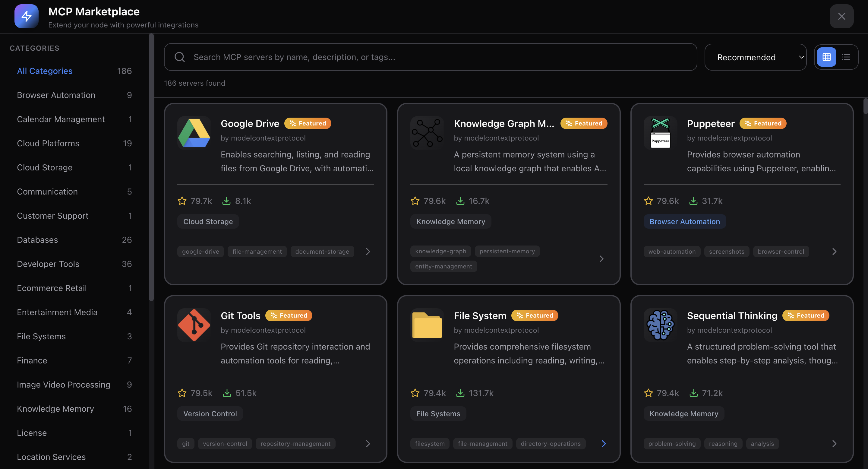Click the Version Control badge on Git Tools
The height and width of the screenshot is (469, 868).
210,414
